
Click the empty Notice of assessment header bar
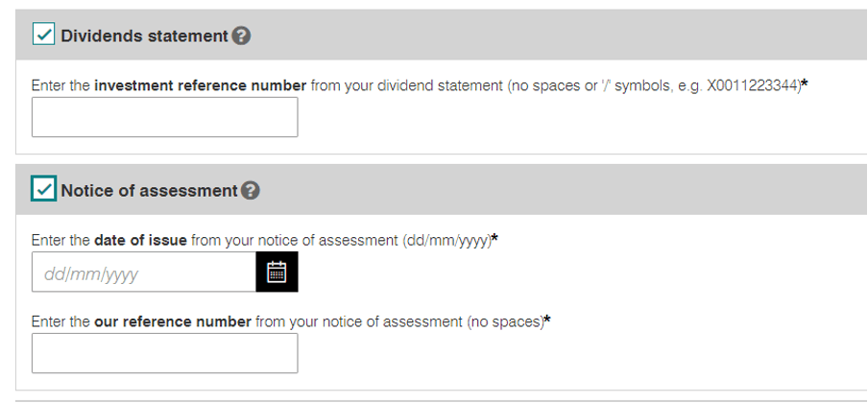[x=559, y=190]
